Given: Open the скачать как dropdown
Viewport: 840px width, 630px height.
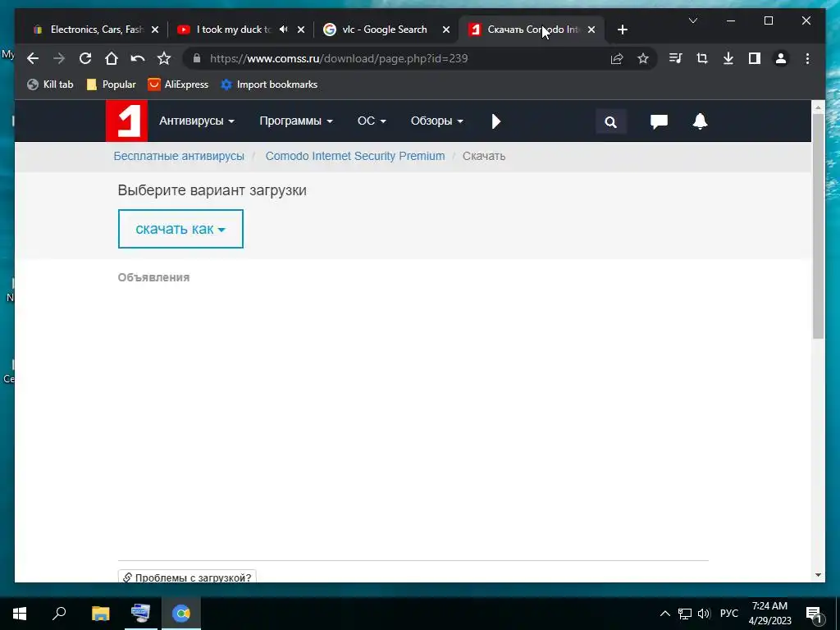Looking at the screenshot, I should [x=180, y=229].
